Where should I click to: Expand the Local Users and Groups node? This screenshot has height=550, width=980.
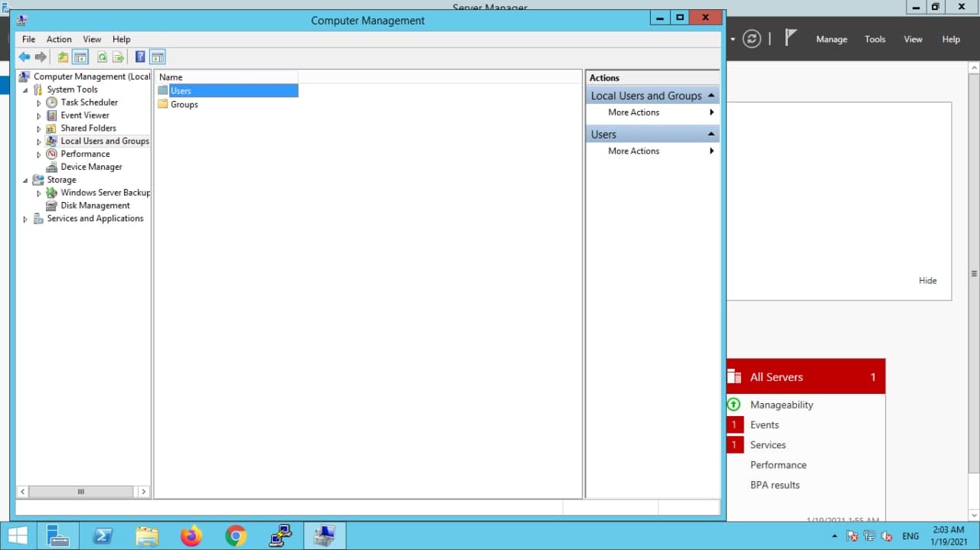coord(39,142)
